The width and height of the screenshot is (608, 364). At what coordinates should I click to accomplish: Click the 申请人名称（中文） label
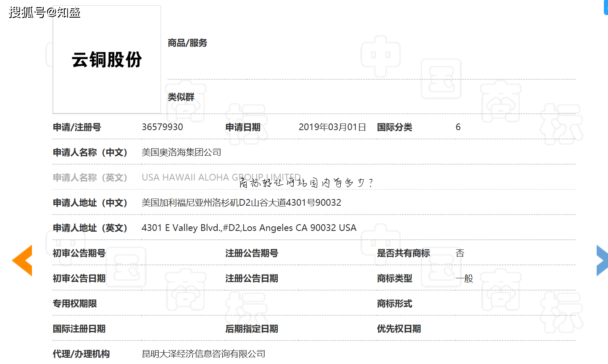coord(90,152)
